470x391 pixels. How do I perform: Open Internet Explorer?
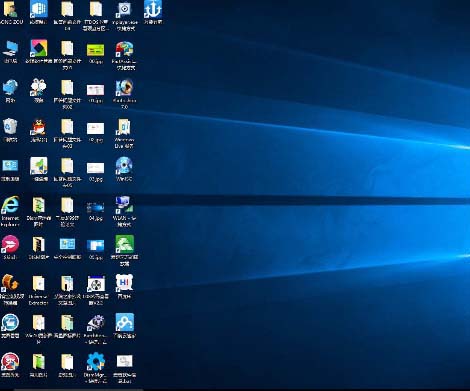pos(10,205)
